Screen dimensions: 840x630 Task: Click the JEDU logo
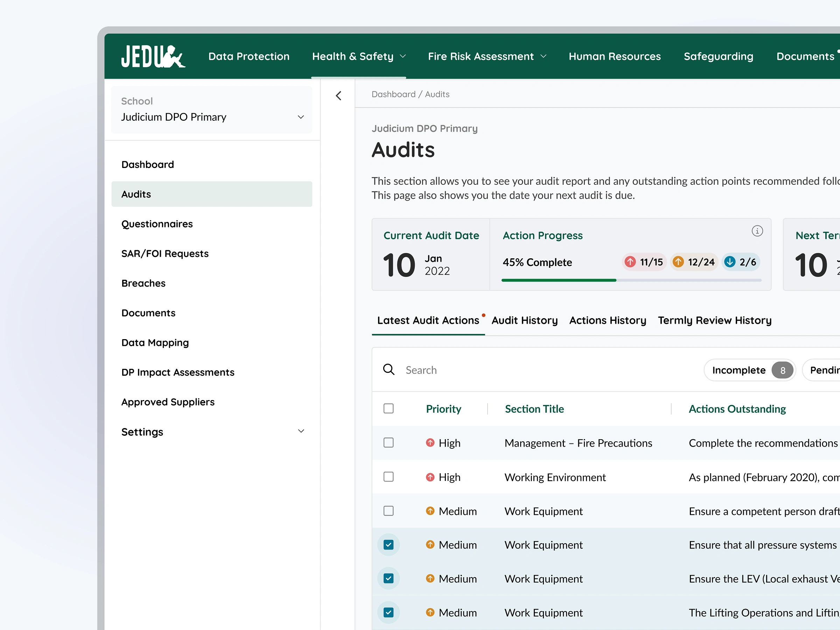pos(153,56)
